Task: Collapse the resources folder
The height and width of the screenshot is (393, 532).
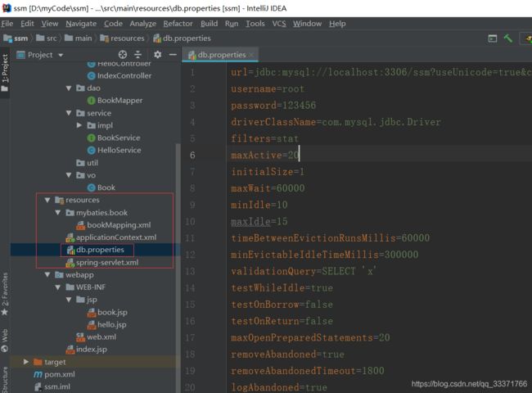Action: 47,201
